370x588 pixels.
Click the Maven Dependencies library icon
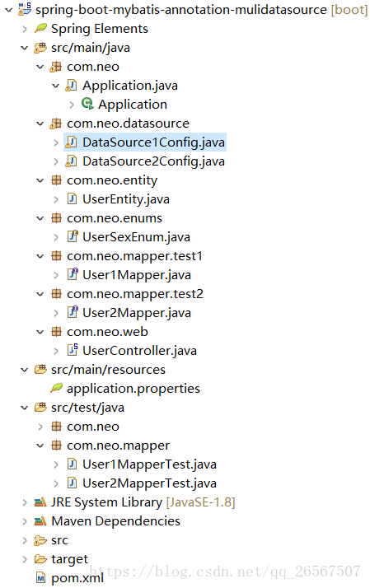40,520
